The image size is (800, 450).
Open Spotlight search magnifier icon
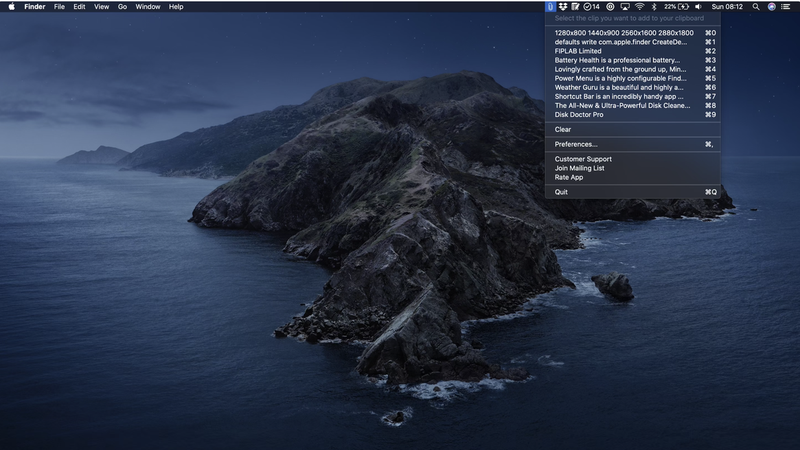coord(756,6)
